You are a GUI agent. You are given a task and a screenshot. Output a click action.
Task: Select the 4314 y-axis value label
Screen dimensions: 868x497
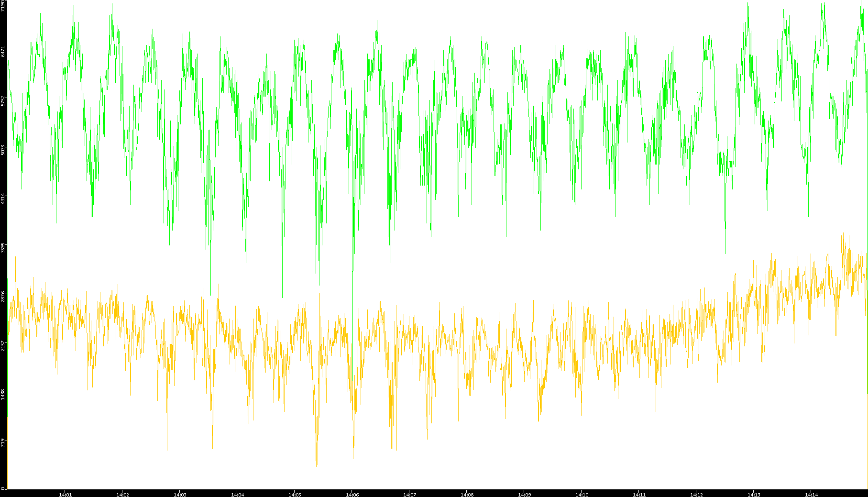pyautogui.click(x=3, y=199)
